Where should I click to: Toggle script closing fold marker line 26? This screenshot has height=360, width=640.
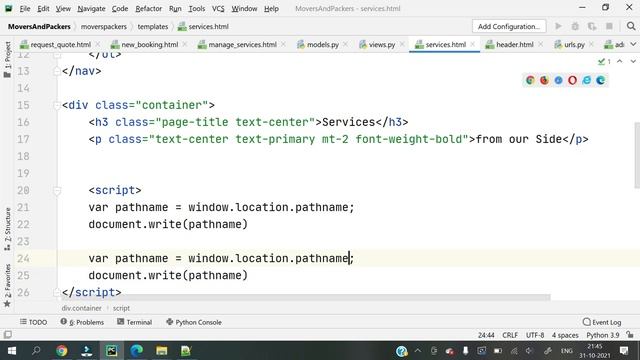pyautogui.click(x=57, y=292)
